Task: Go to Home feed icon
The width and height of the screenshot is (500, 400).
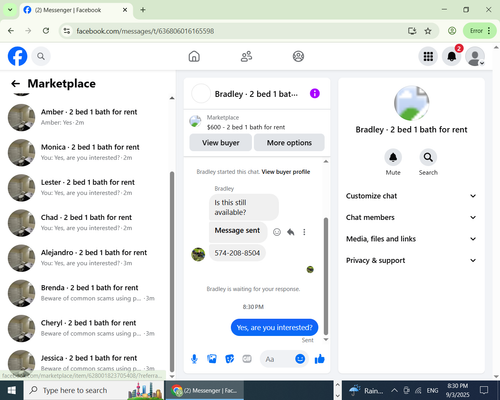Action: point(194,56)
